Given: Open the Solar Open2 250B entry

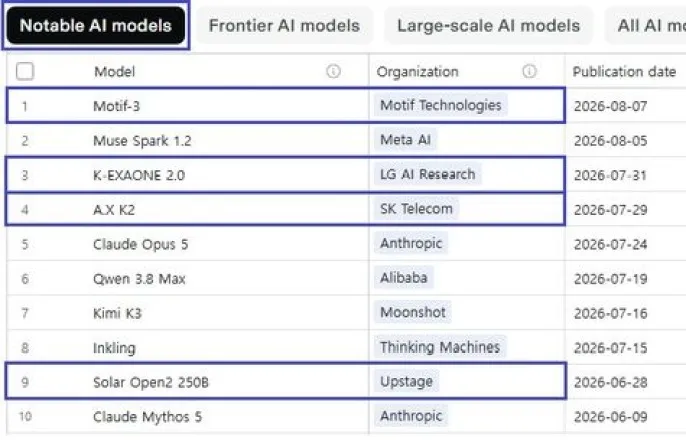Looking at the screenshot, I should pos(151,382).
